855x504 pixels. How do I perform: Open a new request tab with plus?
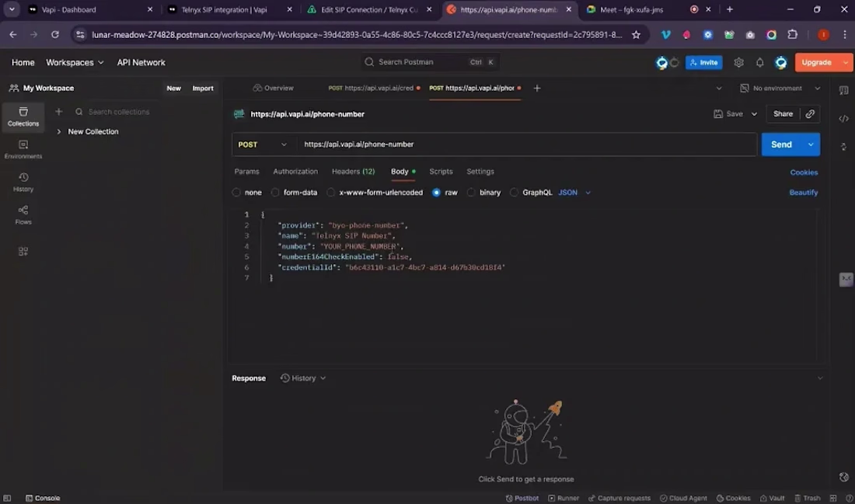pos(536,89)
